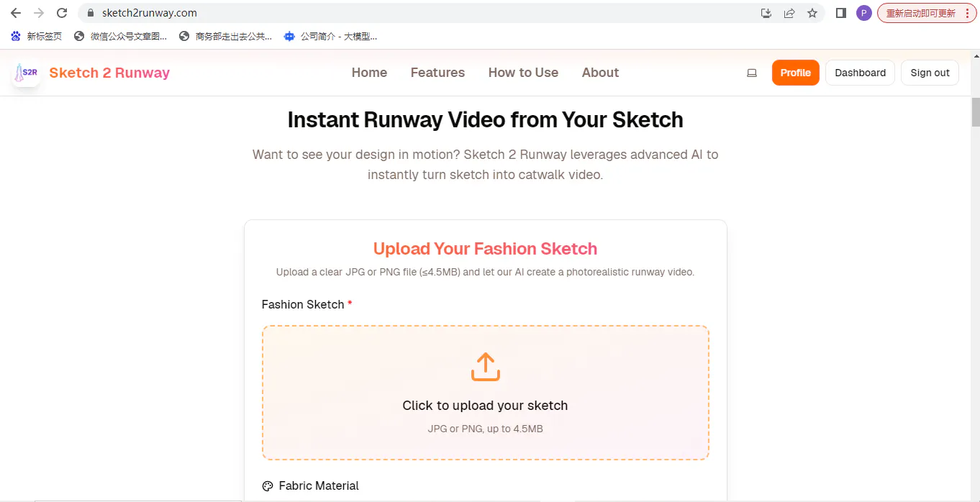
Task: Click the orange Profile button
Action: [796, 73]
